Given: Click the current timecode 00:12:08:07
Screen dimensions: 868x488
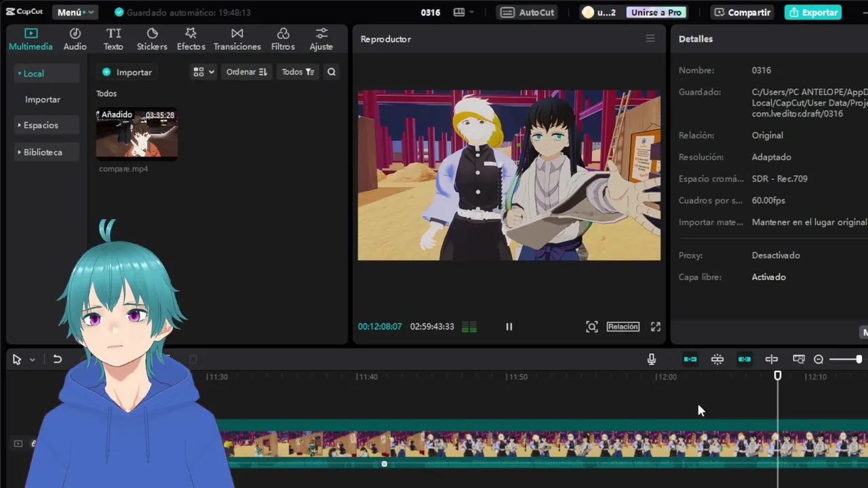Looking at the screenshot, I should 380,327.
